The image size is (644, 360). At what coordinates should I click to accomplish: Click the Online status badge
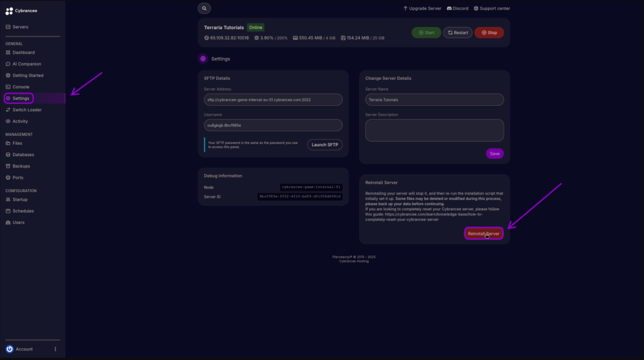(x=255, y=28)
